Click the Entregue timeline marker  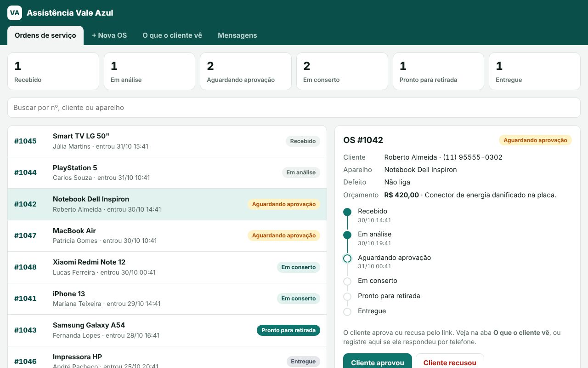tap(347, 312)
